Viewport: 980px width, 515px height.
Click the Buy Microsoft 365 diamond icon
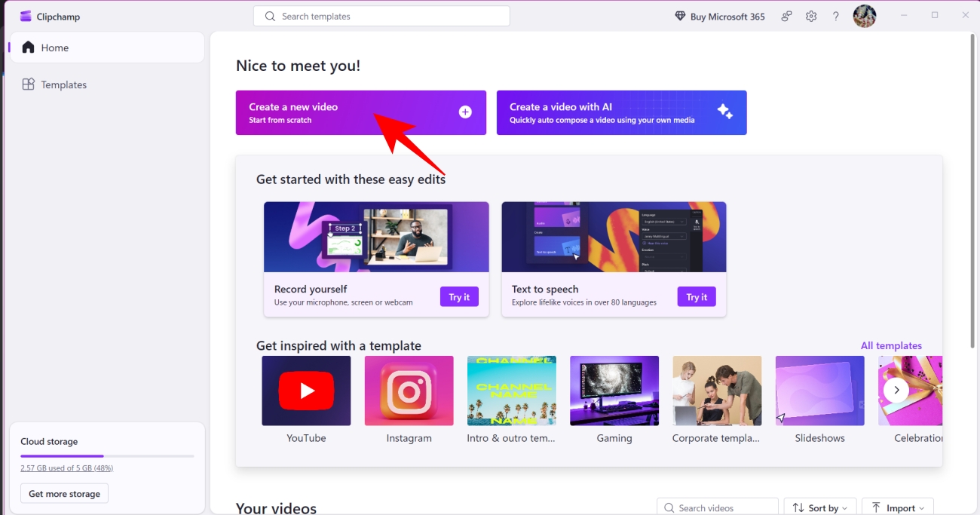click(x=680, y=16)
